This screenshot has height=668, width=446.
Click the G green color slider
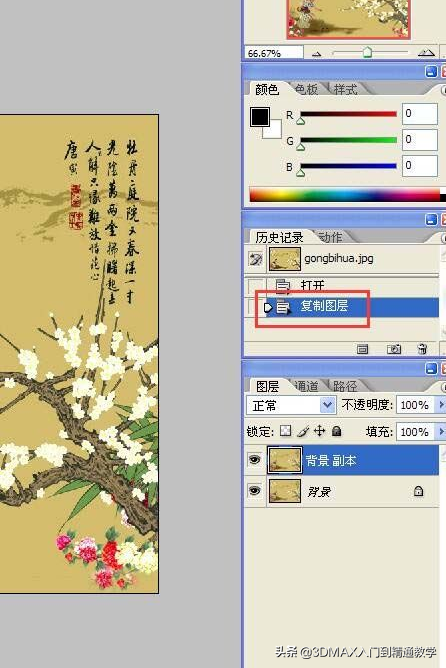[348, 140]
